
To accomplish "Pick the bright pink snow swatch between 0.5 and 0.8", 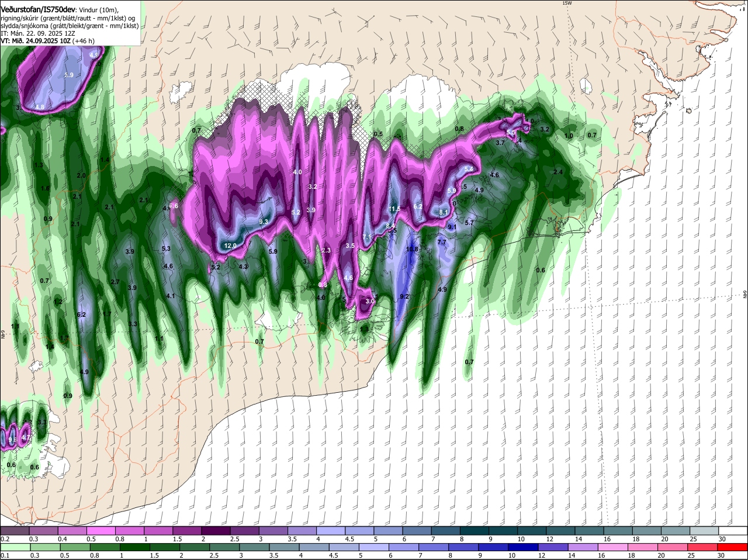I will tap(102, 531).
